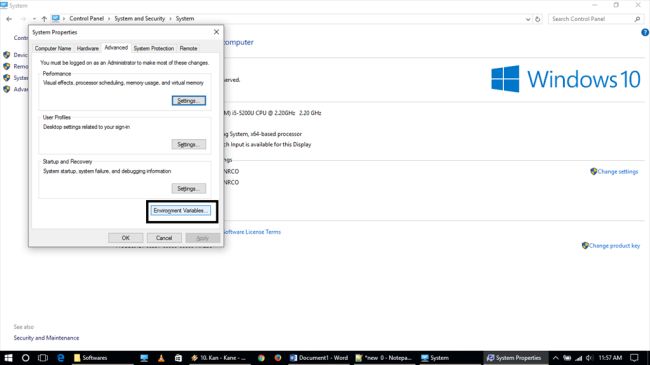
Task: Open Firefox from taskbar
Action: point(278,358)
